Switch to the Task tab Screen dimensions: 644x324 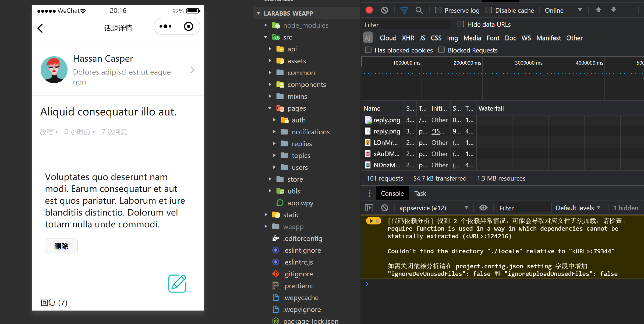420,193
